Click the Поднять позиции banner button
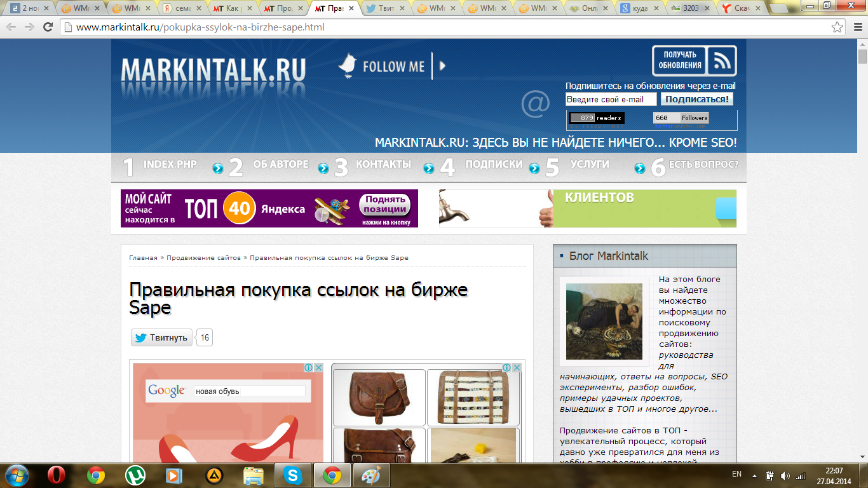 tap(385, 205)
